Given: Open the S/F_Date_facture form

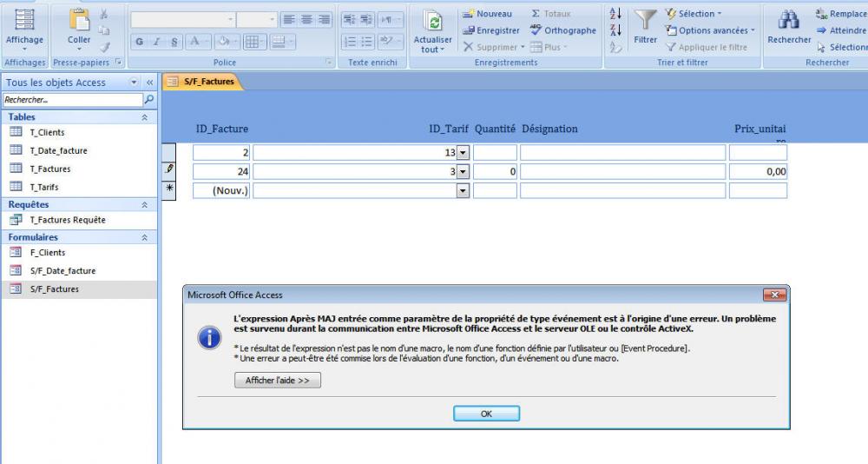Looking at the screenshot, I should pyautogui.click(x=62, y=270).
